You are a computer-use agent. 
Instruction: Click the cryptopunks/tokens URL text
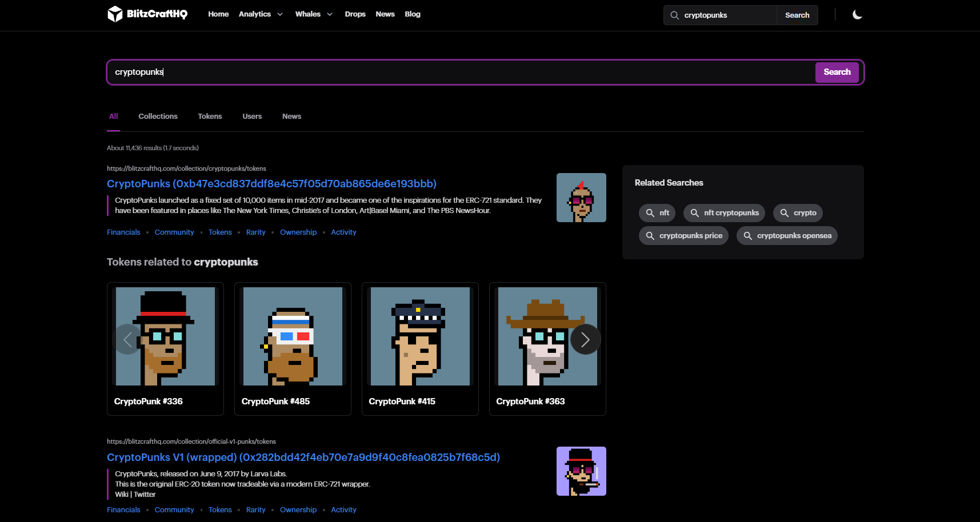[x=186, y=168]
